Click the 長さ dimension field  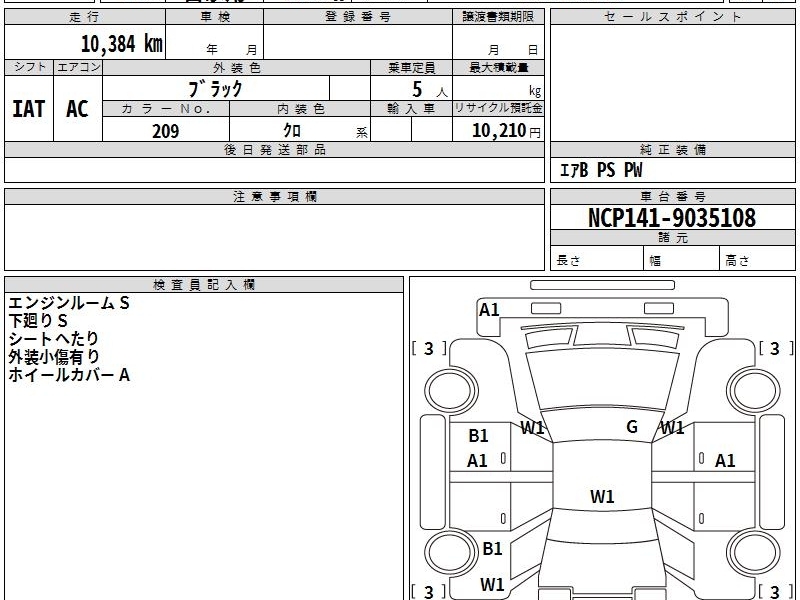[x=597, y=259]
